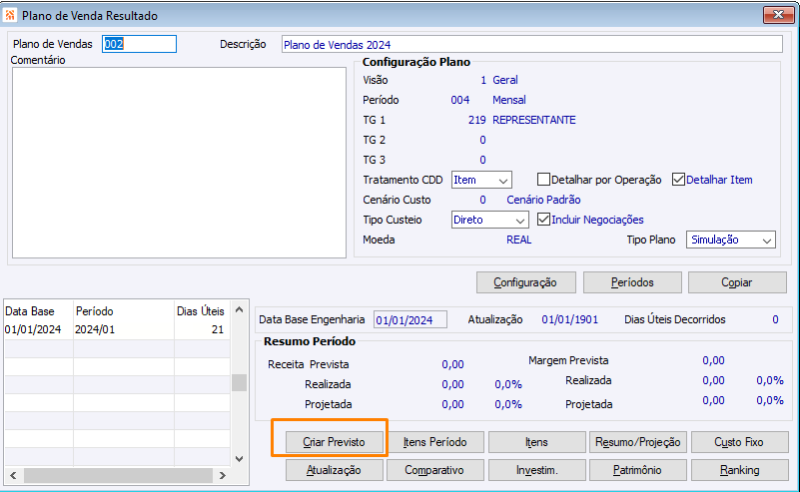Click the application icon in title bar
The image size is (800, 492).
(x=10, y=15)
